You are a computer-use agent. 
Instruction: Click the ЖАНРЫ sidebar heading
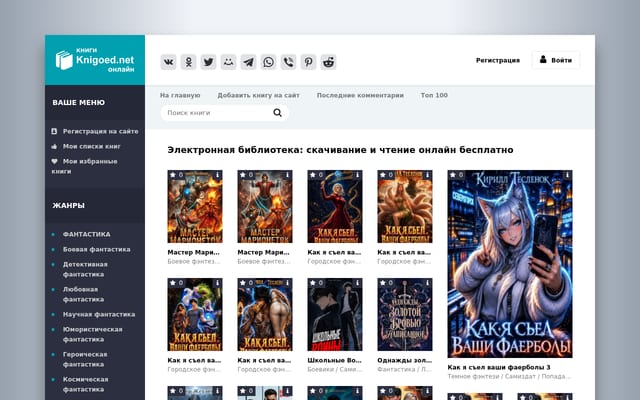click(68, 205)
